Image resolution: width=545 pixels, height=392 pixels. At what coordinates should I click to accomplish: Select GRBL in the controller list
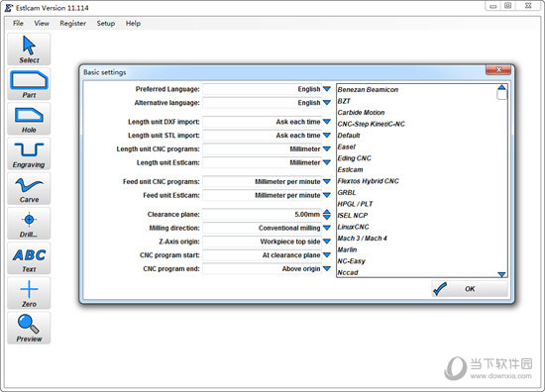tap(347, 193)
